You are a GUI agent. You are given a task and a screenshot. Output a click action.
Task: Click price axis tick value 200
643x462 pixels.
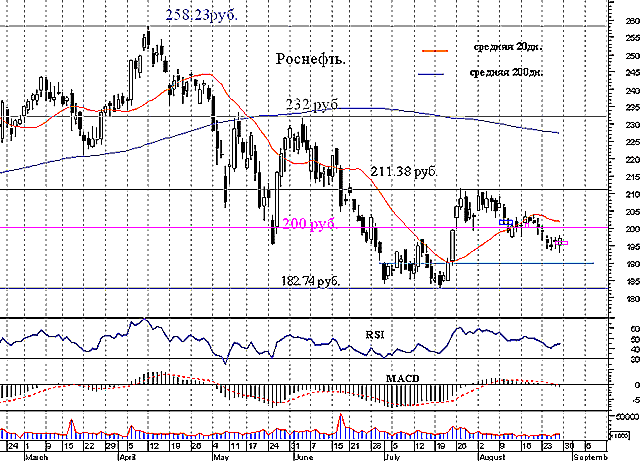pyautogui.click(x=633, y=229)
